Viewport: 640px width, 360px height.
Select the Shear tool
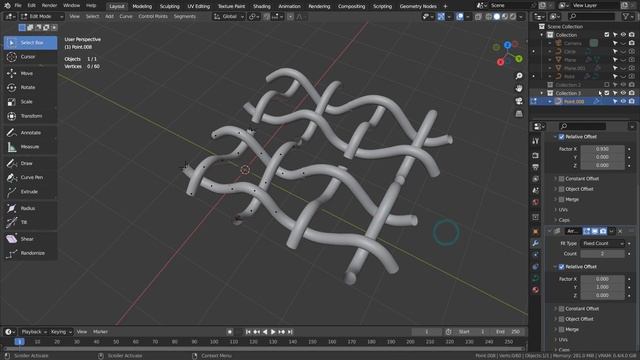tap(30, 239)
